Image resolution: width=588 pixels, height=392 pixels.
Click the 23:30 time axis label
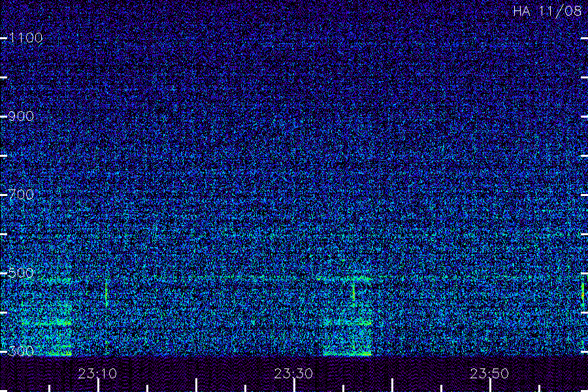tap(293, 373)
